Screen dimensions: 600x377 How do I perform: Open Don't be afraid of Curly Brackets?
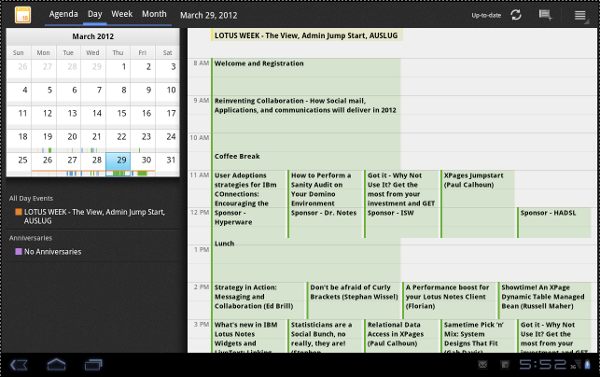(354, 301)
